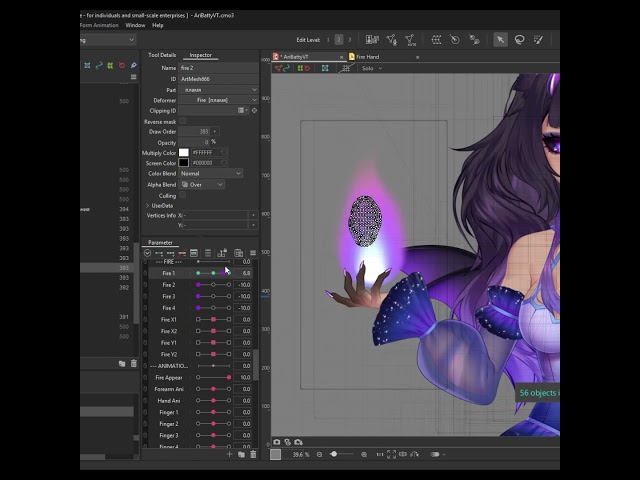The height and width of the screenshot is (480, 640).
Task: Click the gray background color swatch below canvas
Action: click(276, 454)
